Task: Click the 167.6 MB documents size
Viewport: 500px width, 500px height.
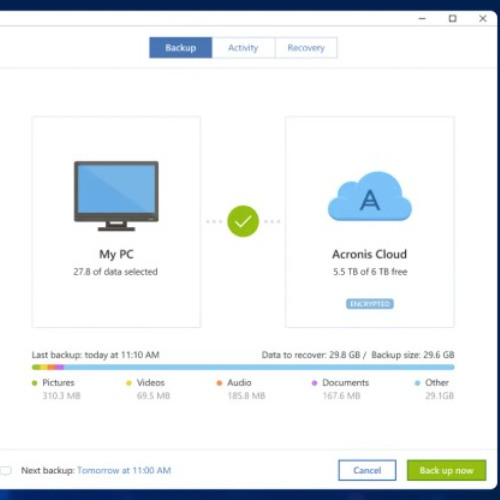Action: click(341, 396)
